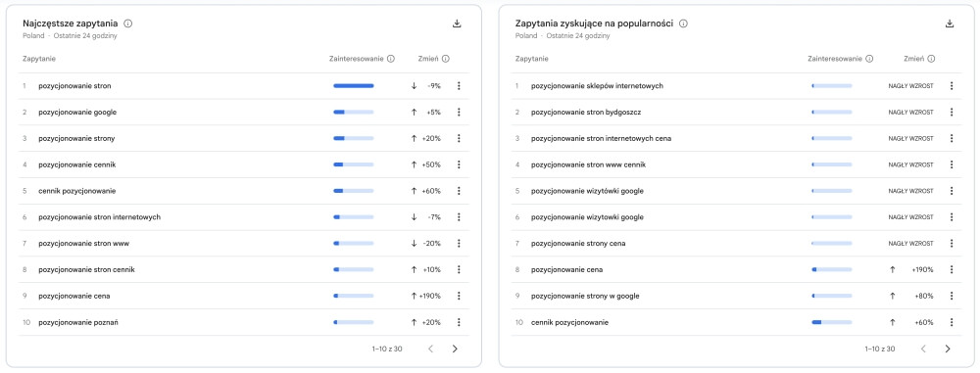Open three-dot menu for pozycjonowanie poznań
The height and width of the screenshot is (373, 980).
pyautogui.click(x=459, y=322)
